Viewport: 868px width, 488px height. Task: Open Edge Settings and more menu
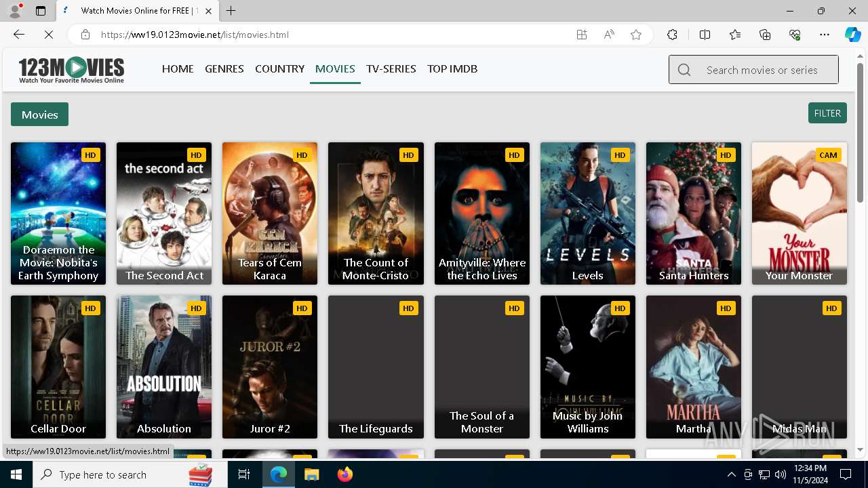point(825,35)
